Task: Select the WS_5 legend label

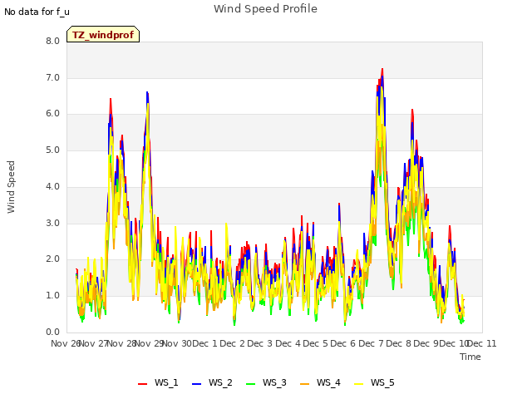Action: 382,382
